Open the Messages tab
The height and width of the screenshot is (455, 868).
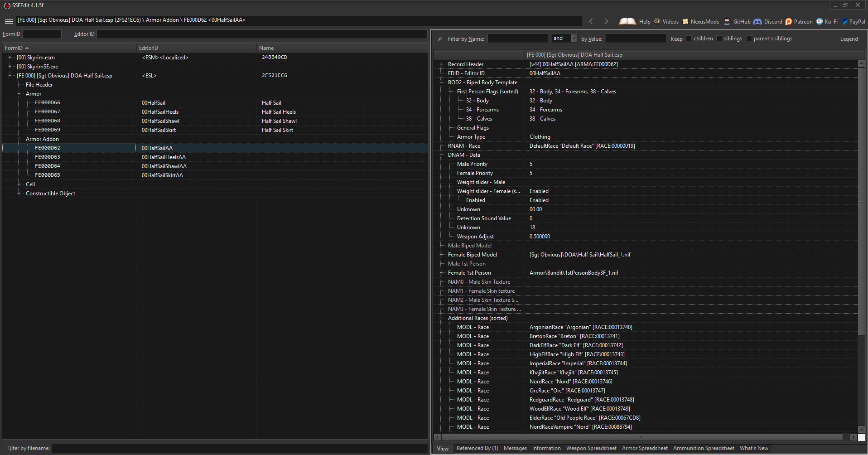pyautogui.click(x=515, y=448)
